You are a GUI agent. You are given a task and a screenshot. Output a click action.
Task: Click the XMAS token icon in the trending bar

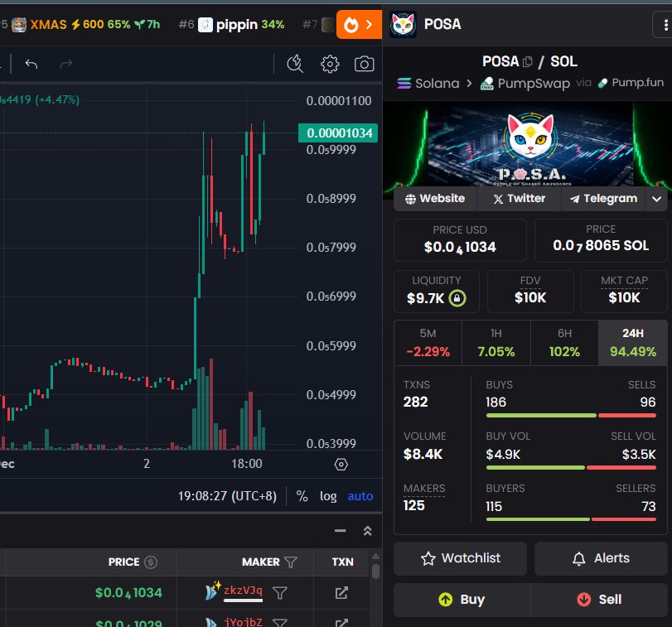pos(19,24)
